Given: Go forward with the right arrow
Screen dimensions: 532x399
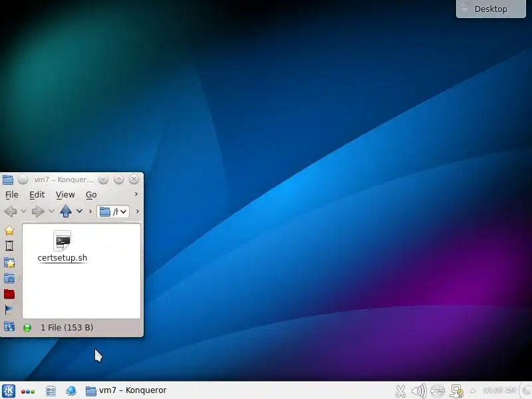Looking at the screenshot, I should [x=38, y=211].
